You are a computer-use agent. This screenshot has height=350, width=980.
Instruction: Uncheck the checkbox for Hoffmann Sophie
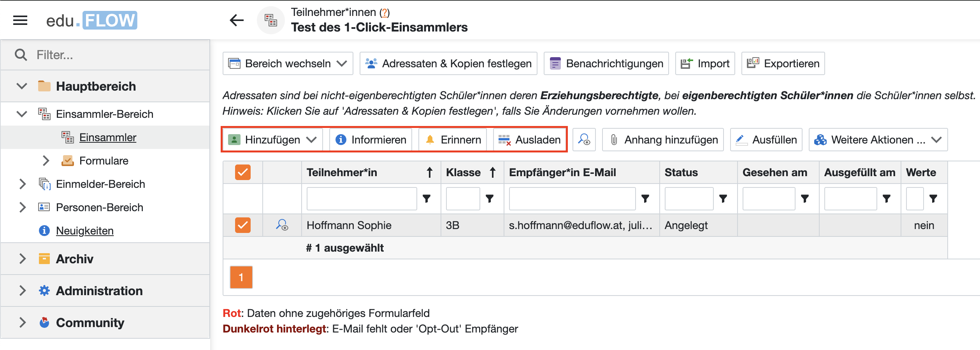tap(242, 225)
